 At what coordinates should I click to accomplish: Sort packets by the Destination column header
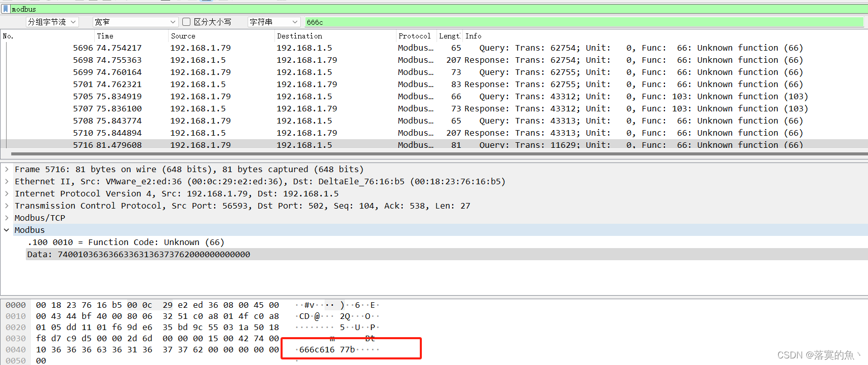[335, 36]
